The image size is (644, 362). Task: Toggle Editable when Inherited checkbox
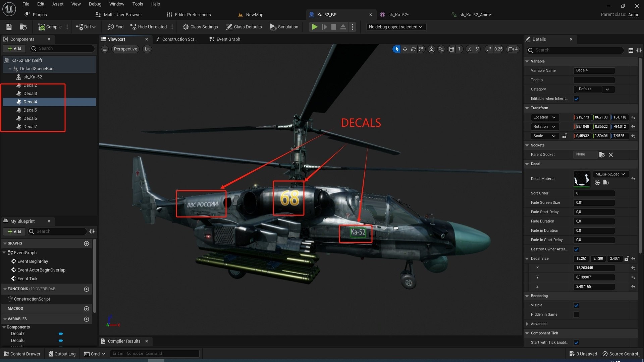click(576, 99)
